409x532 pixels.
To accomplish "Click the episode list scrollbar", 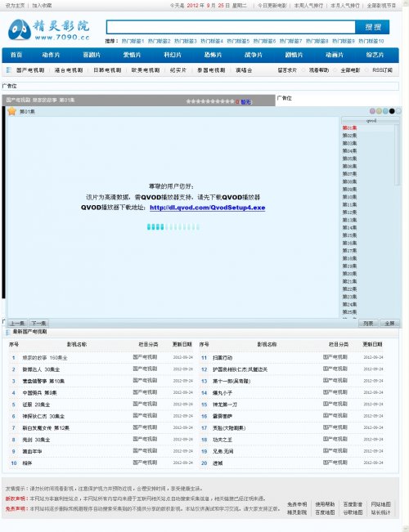I will coord(397,154).
